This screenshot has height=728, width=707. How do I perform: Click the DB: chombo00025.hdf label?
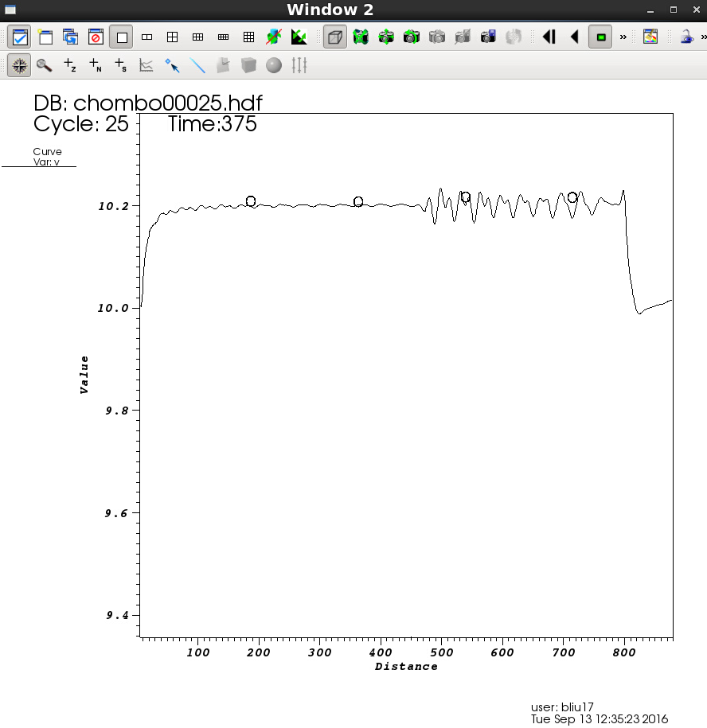tap(148, 103)
